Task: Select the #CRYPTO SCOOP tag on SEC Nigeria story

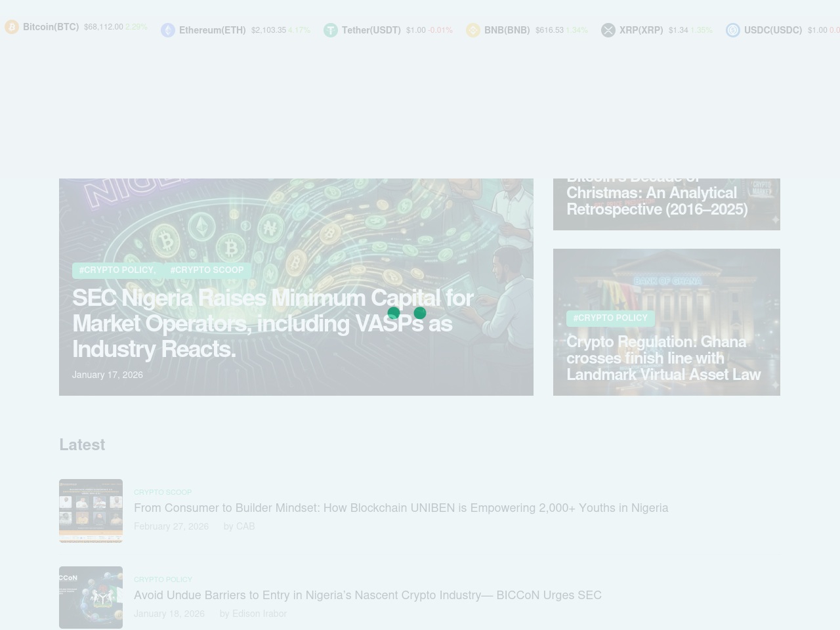Action: (x=207, y=270)
